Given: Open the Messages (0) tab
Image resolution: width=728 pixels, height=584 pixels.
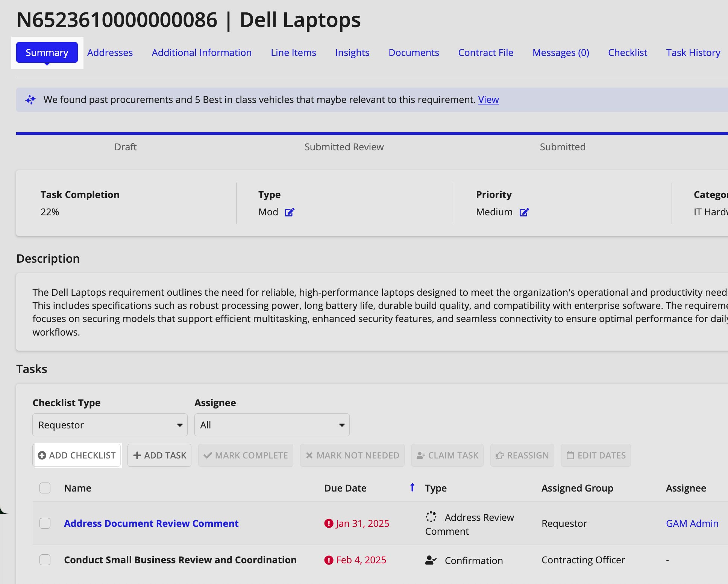Looking at the screenshot, I should coord(561,53).
